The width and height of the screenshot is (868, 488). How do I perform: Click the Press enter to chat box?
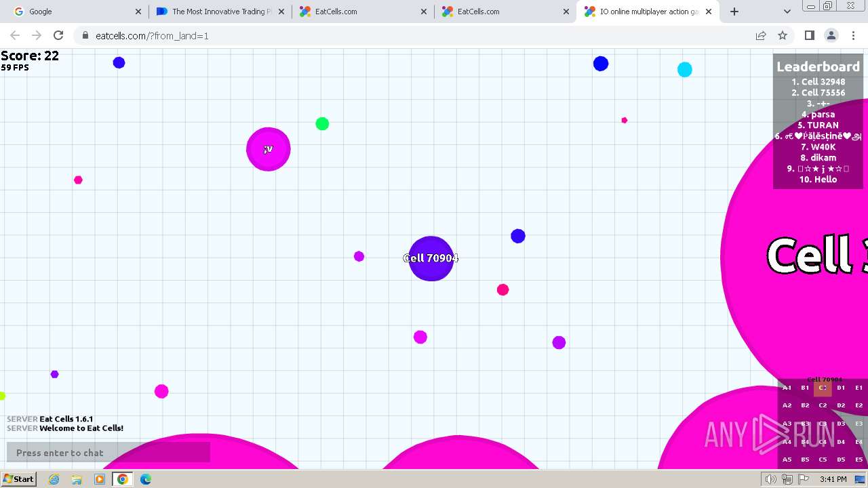click(108, 453)
